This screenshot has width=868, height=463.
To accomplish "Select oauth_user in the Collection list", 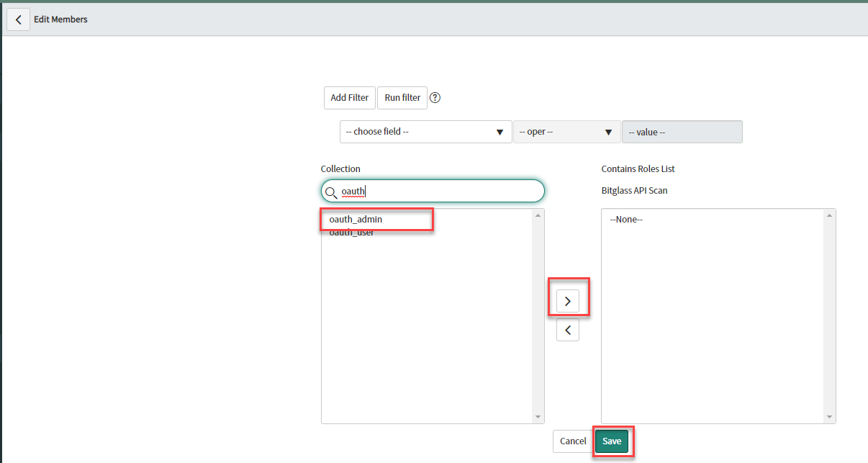I will click(352, 233).
